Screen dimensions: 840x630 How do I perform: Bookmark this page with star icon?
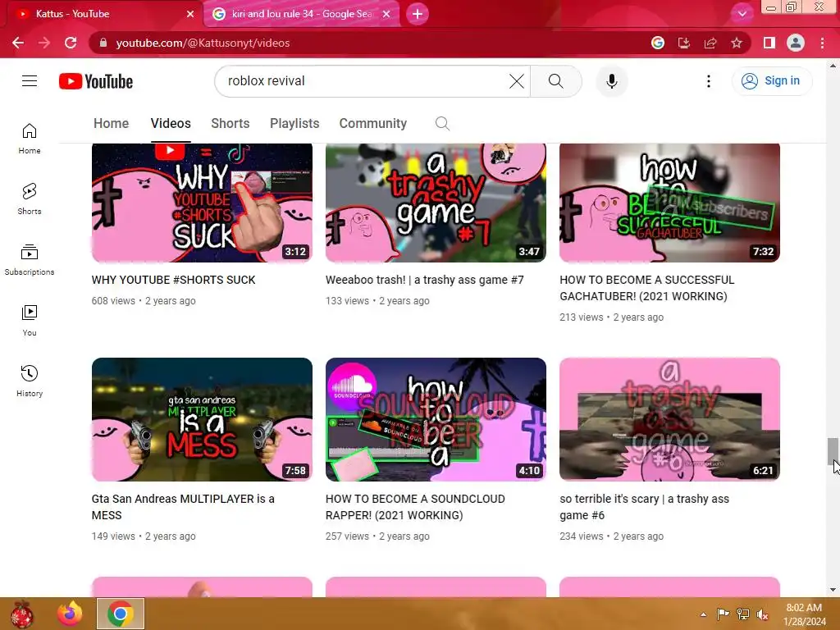pos(737,43)
